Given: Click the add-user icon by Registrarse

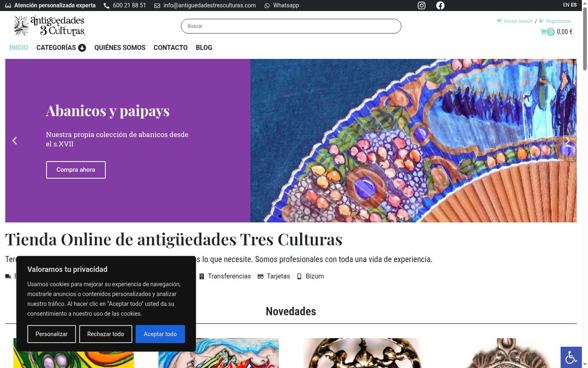Looking at the screenshot, I should point(541,21).
